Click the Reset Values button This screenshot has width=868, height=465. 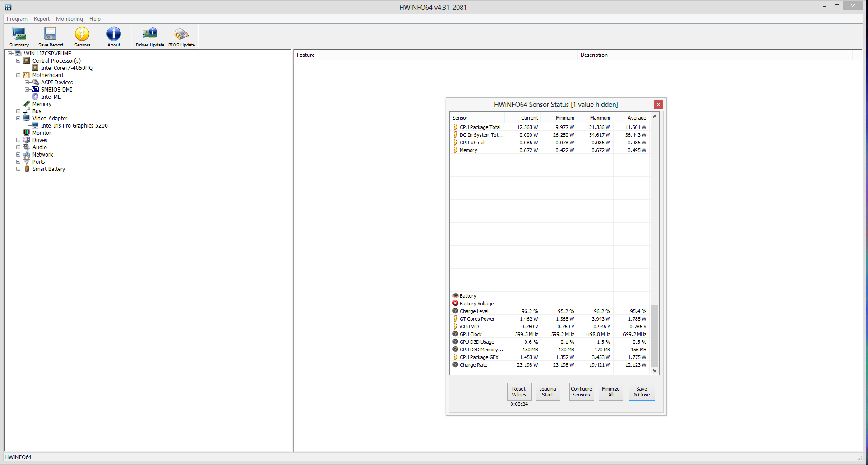coord(519,392)
